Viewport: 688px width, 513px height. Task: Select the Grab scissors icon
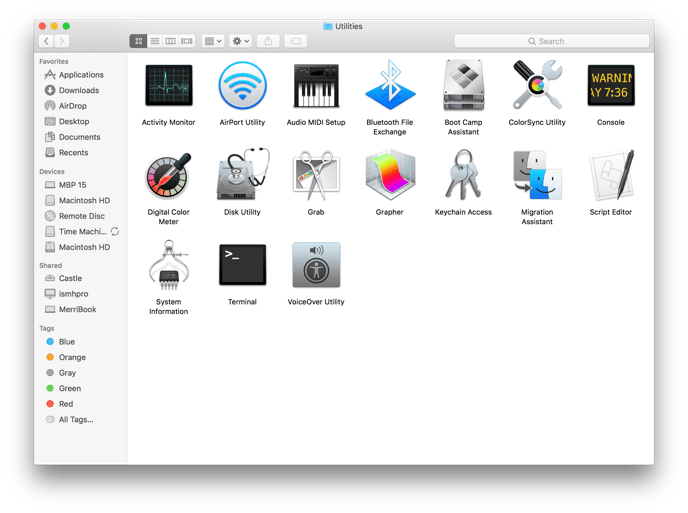point(316,176)
